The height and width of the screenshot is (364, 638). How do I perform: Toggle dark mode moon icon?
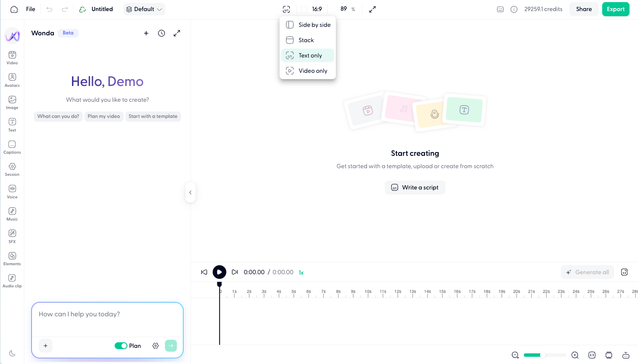(12, 353)
